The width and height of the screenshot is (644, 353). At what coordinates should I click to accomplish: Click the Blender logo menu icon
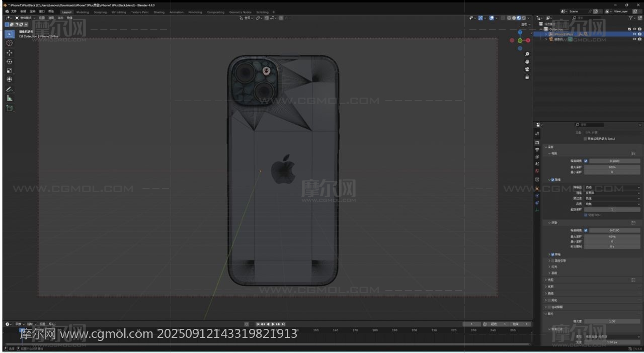click(6, 11)
